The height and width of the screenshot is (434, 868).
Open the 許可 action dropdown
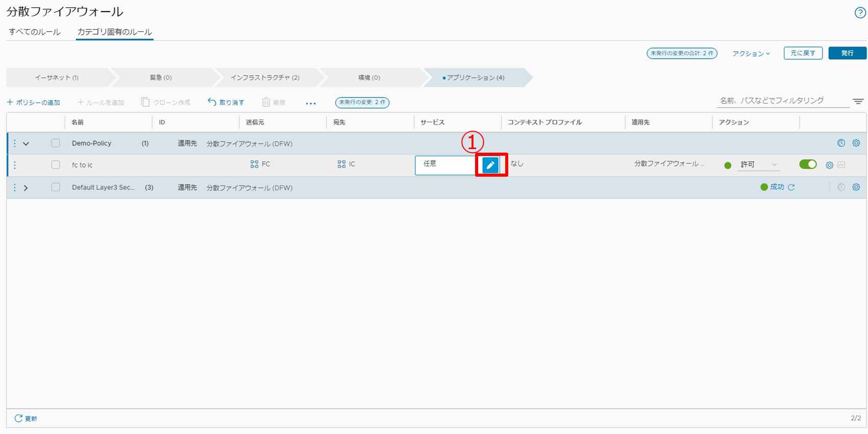click(758, 164)
